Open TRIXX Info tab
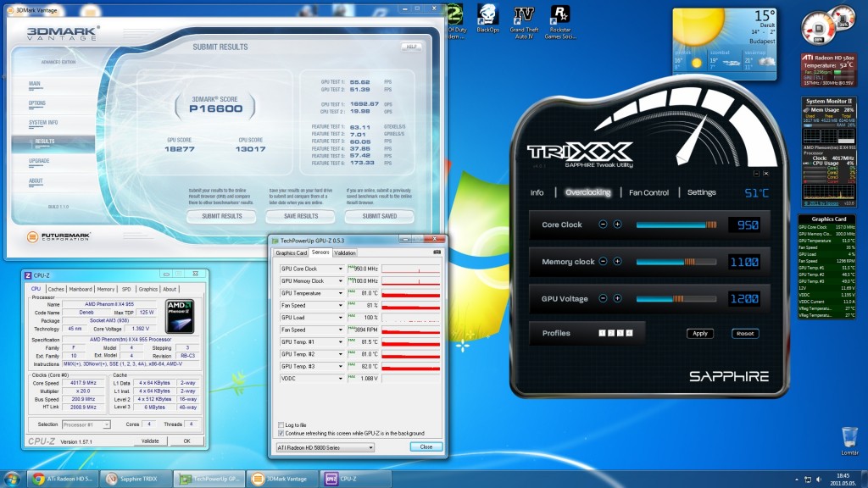 click(x=537, y=192)
